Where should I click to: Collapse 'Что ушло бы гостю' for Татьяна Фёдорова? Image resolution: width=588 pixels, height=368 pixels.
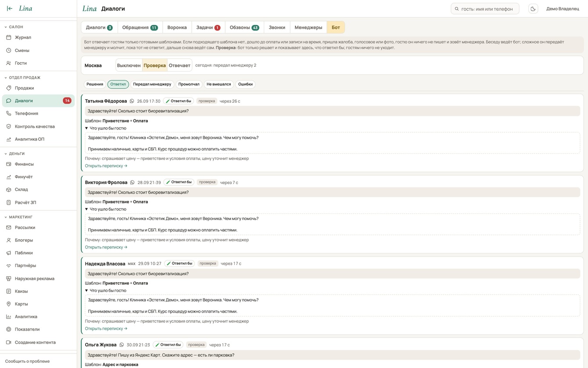(106, 128)
